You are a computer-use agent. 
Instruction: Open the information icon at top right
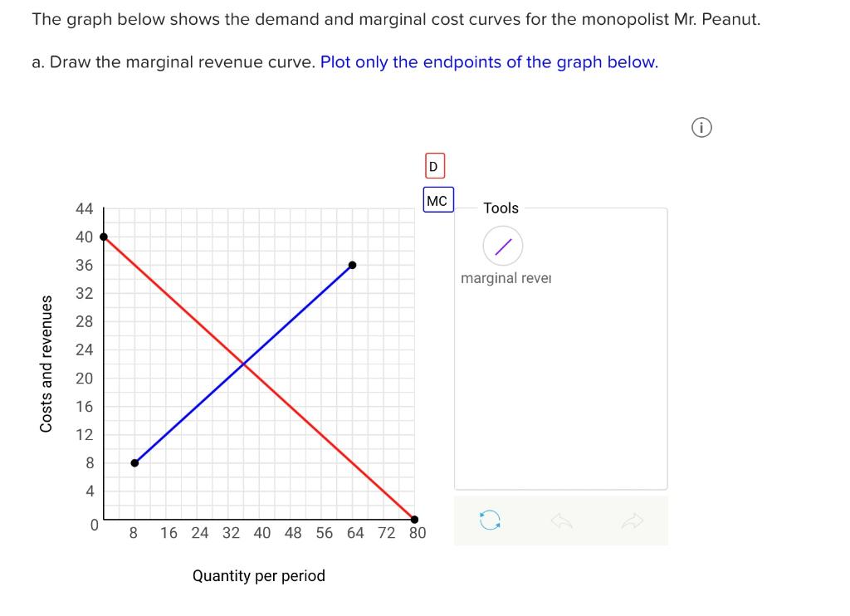point(701,126)
